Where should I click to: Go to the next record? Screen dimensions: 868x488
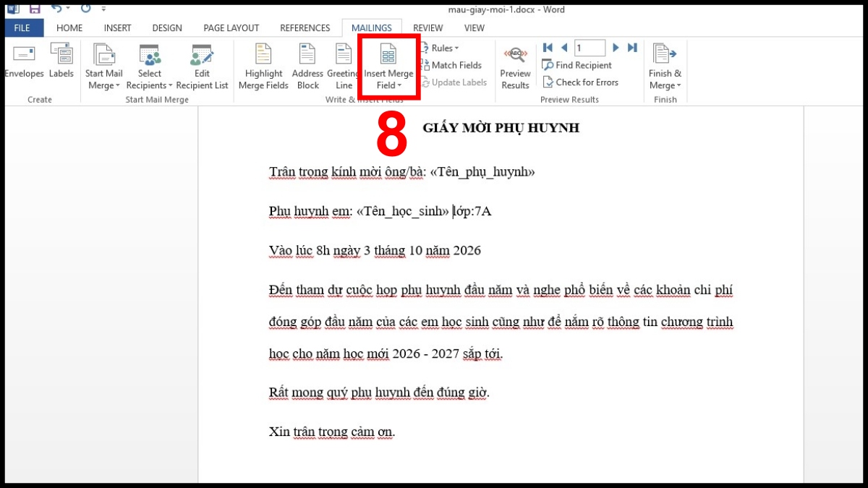(x=616, y=48)
